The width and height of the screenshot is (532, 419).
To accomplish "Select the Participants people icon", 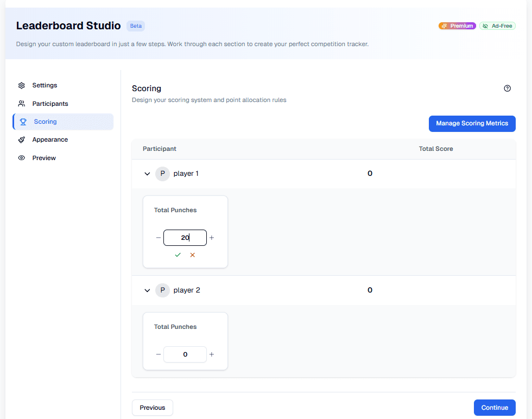I will [x=21, y=103].
